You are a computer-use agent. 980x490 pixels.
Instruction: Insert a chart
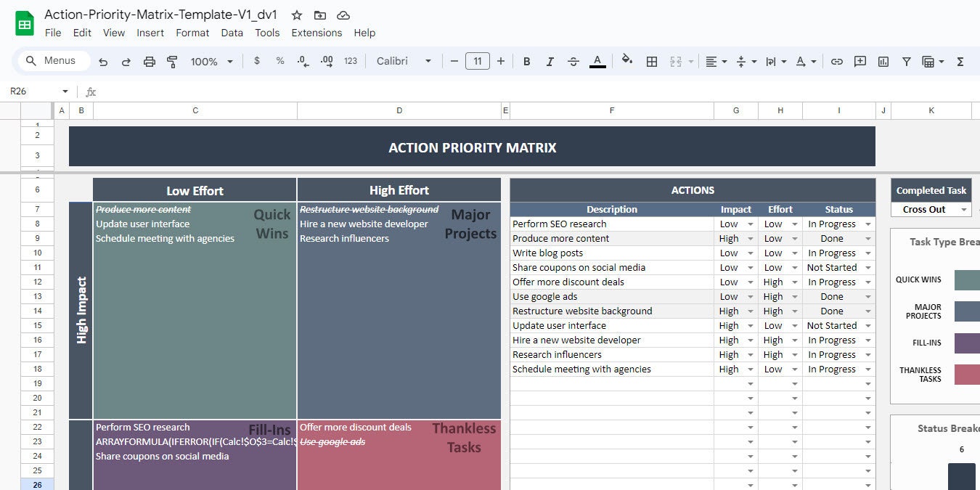point(883,61)
